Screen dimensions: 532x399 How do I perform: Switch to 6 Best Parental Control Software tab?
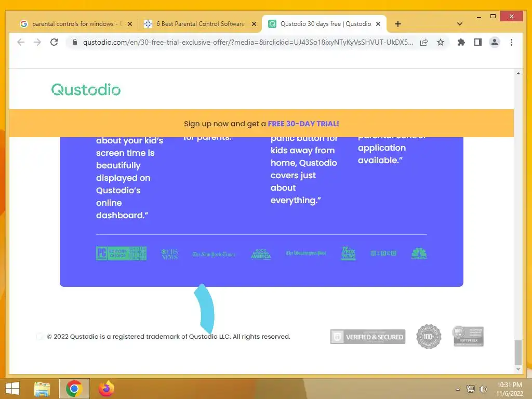pyautogui.click(x=199, y=24)
